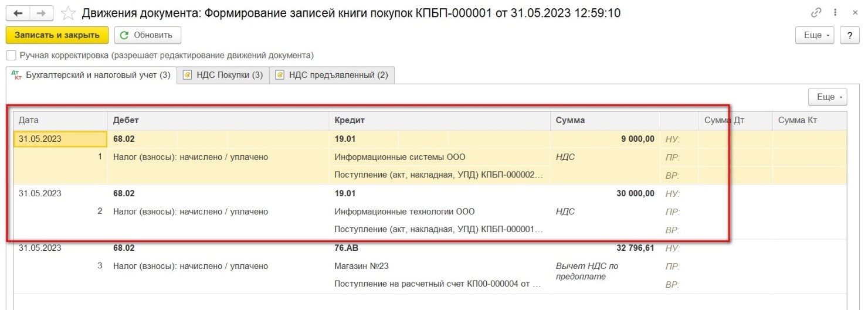Click Записать и закрыть button
This screenshot has width=868, height=310.
[x=57, y=35]
